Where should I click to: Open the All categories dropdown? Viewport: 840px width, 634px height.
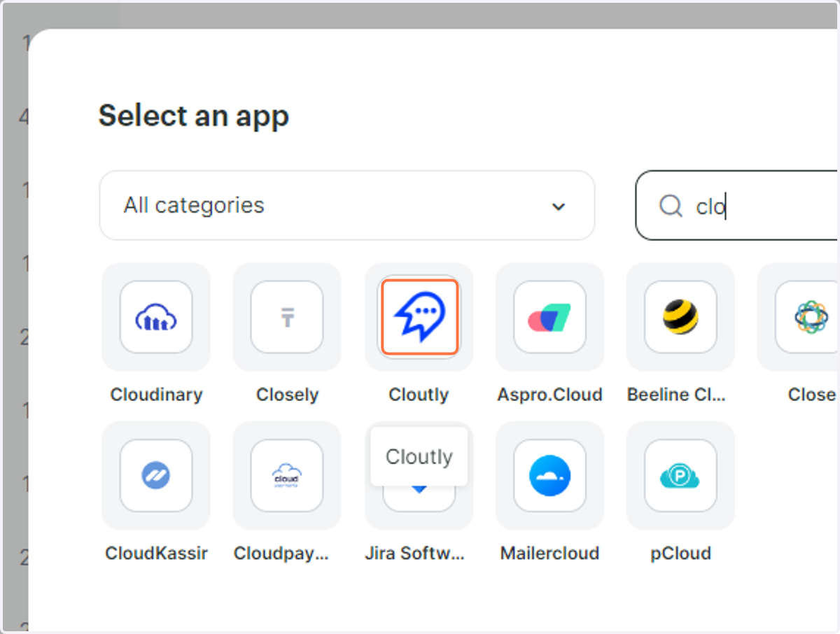tap(347, 205)
